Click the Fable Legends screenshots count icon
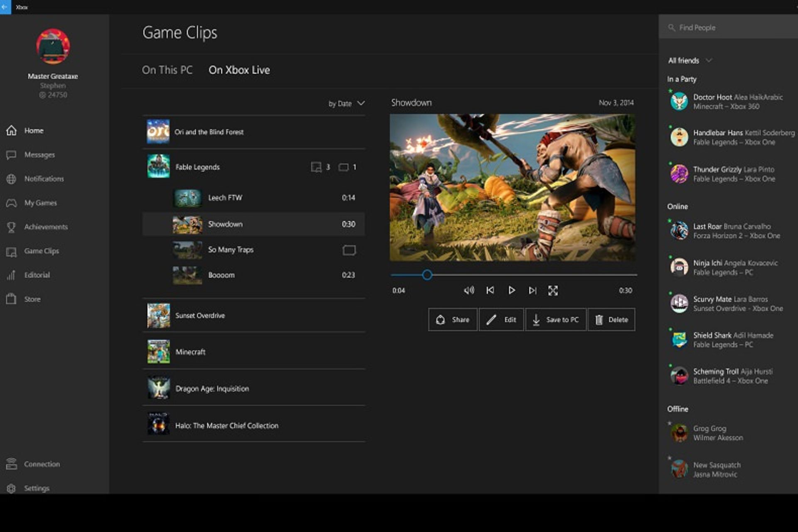798x532 pixels. (x=343, y=167)
